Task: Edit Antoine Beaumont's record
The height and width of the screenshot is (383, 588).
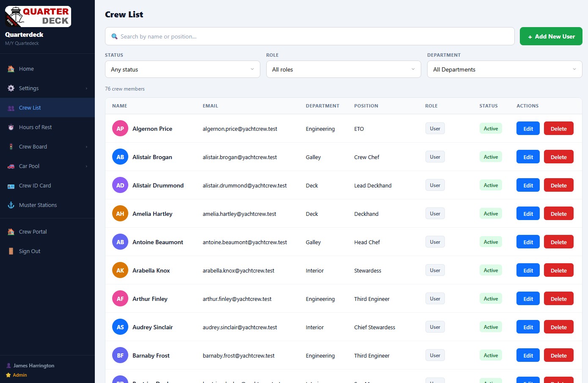Action: coord(528,242)
